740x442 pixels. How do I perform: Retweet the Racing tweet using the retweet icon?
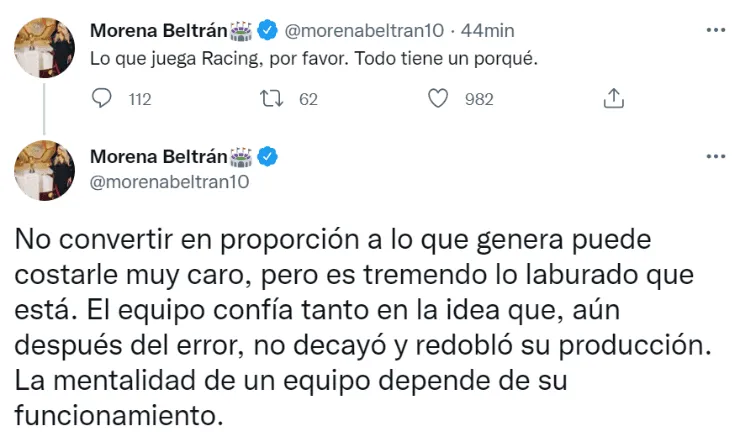click(269, 98)
